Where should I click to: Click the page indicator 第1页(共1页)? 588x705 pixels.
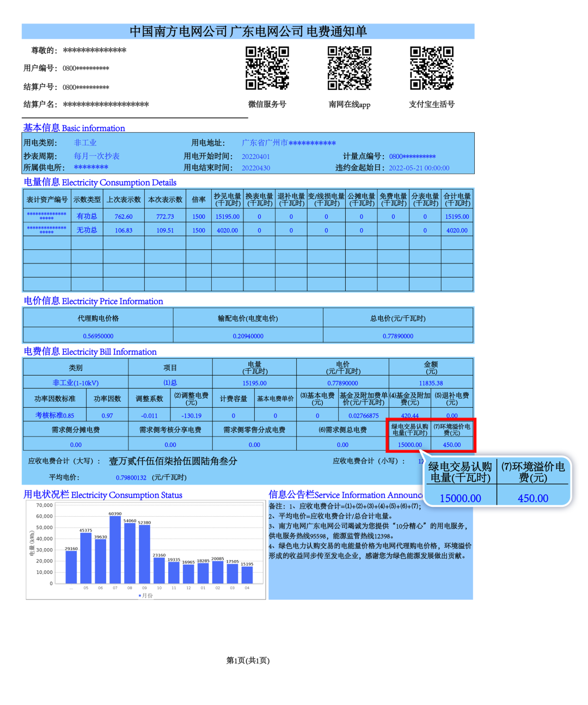coord(248,660)
